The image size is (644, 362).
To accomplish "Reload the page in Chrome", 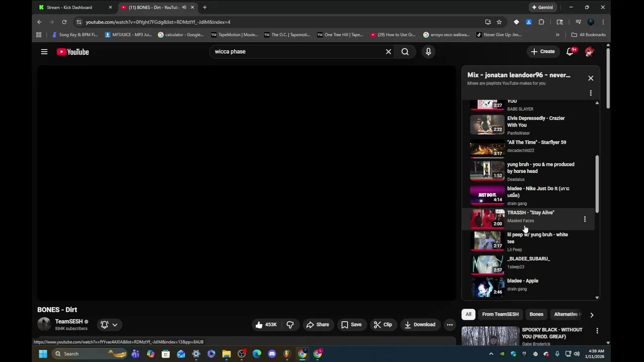I will (64, 22).
